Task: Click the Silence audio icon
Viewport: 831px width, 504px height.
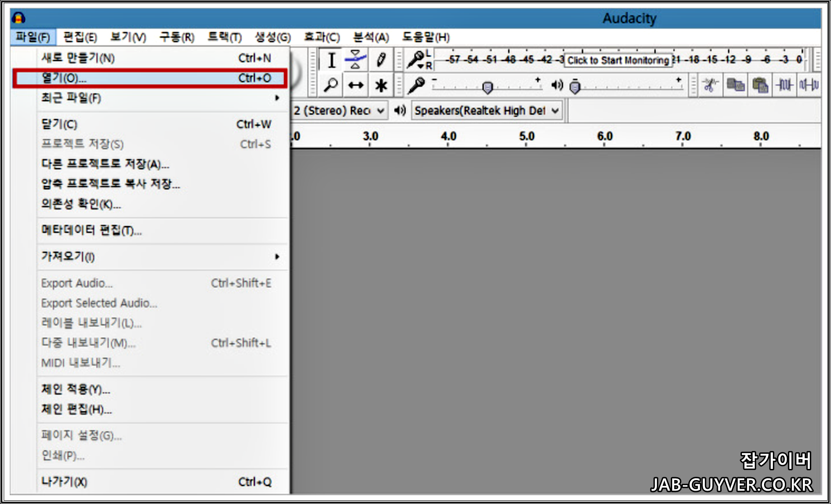Action: 809,85
